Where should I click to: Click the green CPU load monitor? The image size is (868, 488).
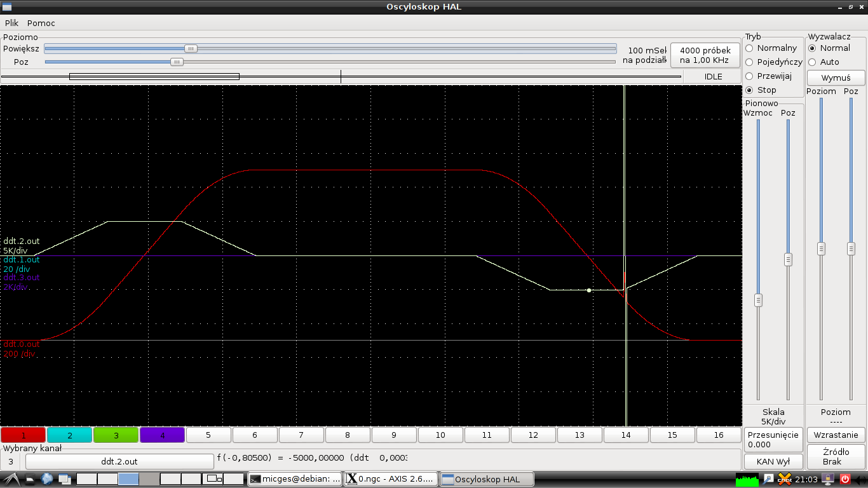(x=747, y=479)
